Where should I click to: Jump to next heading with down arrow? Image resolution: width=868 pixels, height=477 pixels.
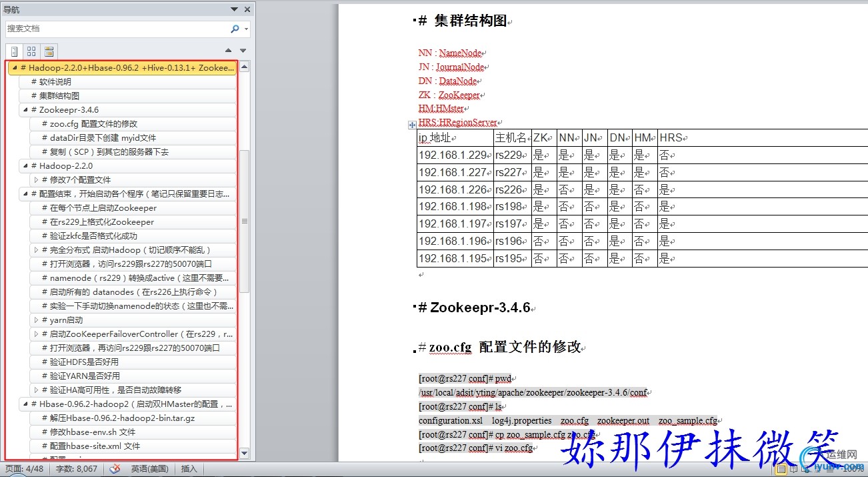pos(243,51)
